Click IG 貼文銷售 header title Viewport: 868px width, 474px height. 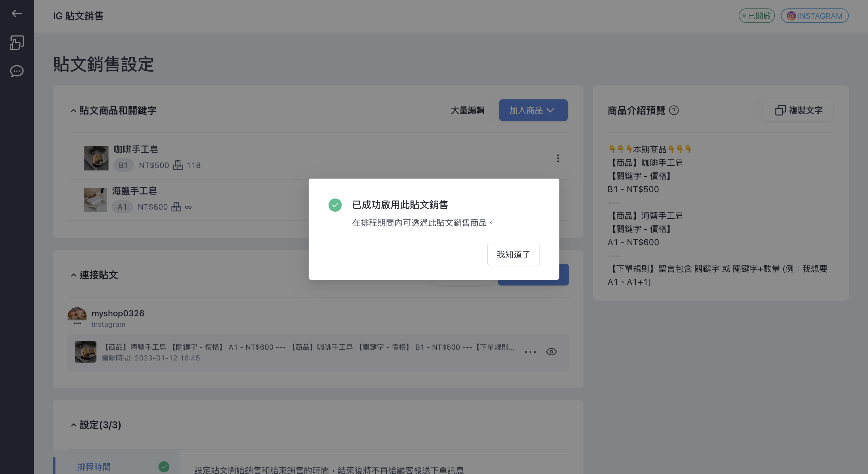(78, 16)
